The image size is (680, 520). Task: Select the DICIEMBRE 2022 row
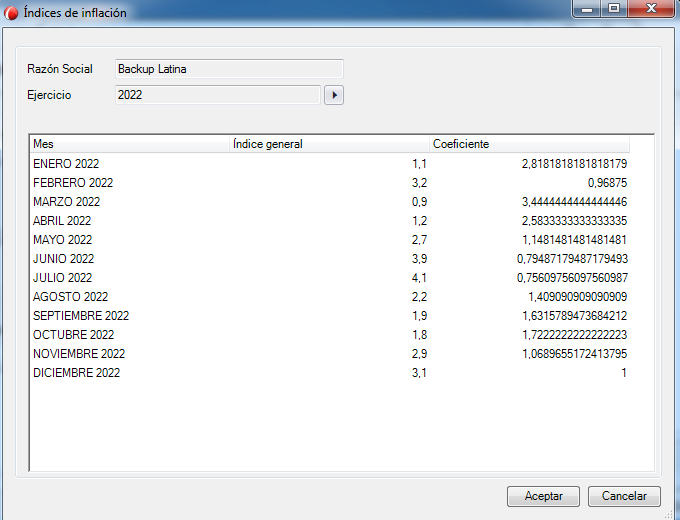(x=330, y=373)
